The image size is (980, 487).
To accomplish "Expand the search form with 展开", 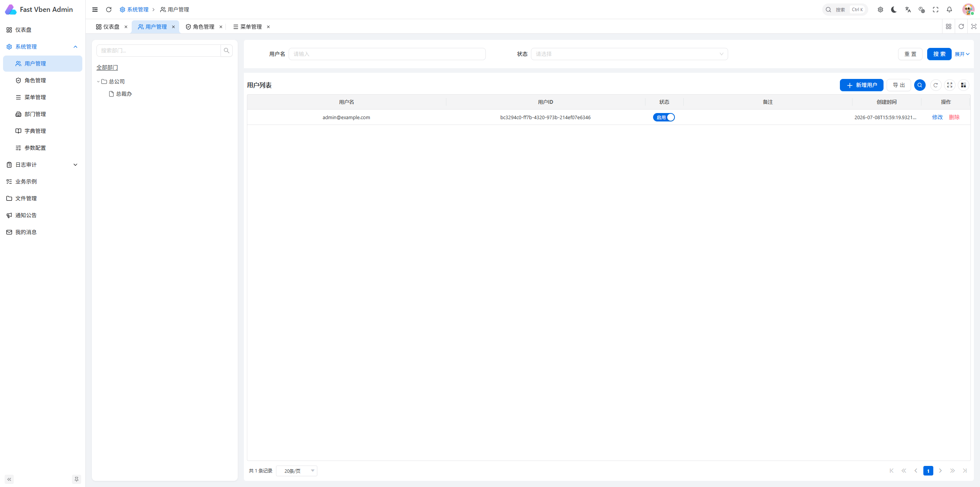I will 962,54.
